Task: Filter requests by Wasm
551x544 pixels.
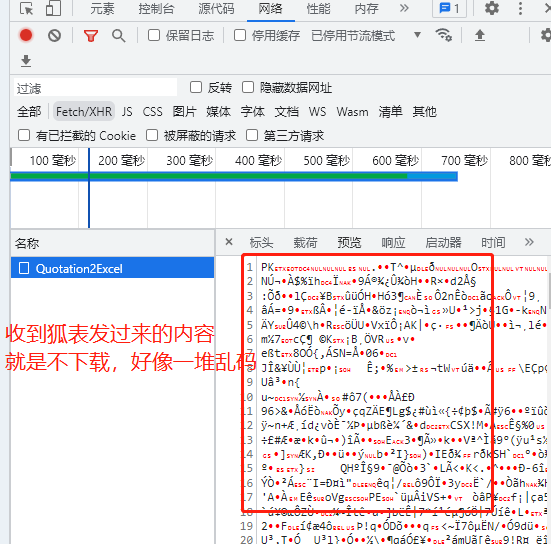Action: pos(352,112)
